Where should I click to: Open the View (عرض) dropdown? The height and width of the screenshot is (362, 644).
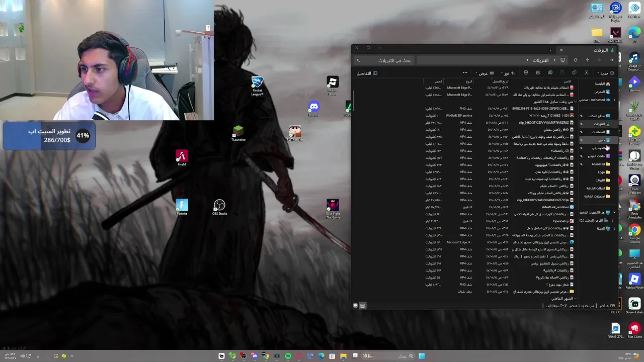click(485, 73)
